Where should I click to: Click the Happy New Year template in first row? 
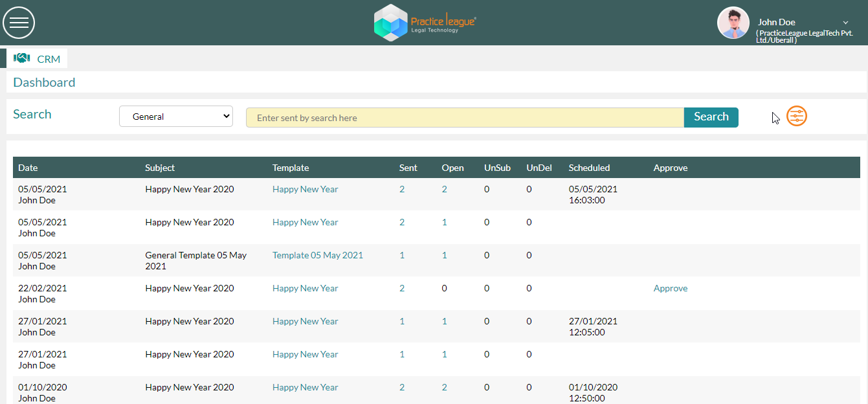306,189
